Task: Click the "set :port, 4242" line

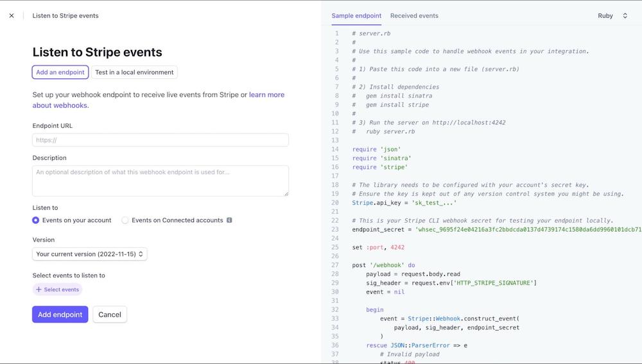Action: point(378,247)
